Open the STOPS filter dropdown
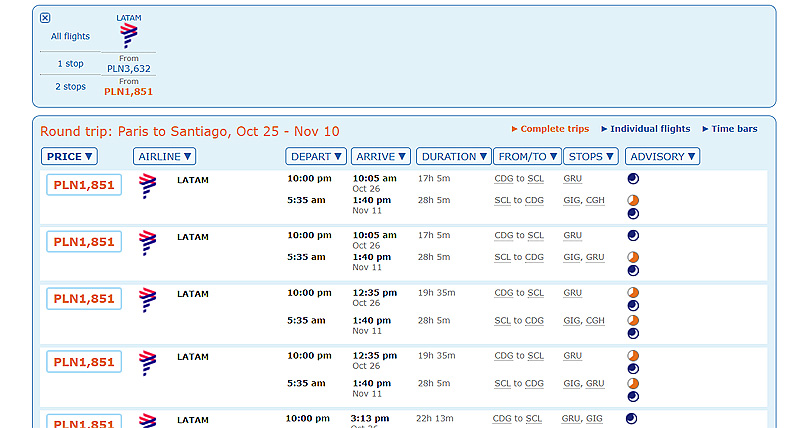 click(591, 157)
